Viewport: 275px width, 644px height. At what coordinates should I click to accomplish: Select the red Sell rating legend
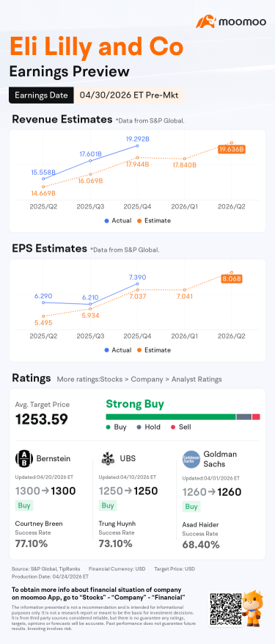[180, 427]
